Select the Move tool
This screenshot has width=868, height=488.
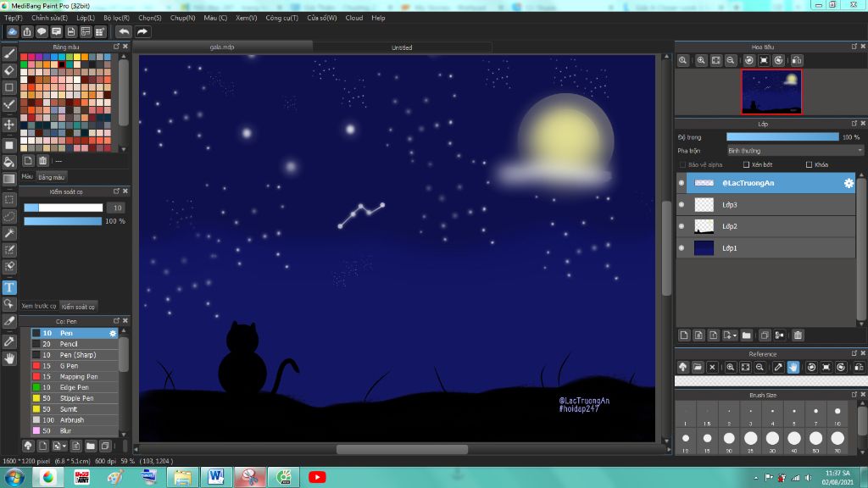(8, 125)
